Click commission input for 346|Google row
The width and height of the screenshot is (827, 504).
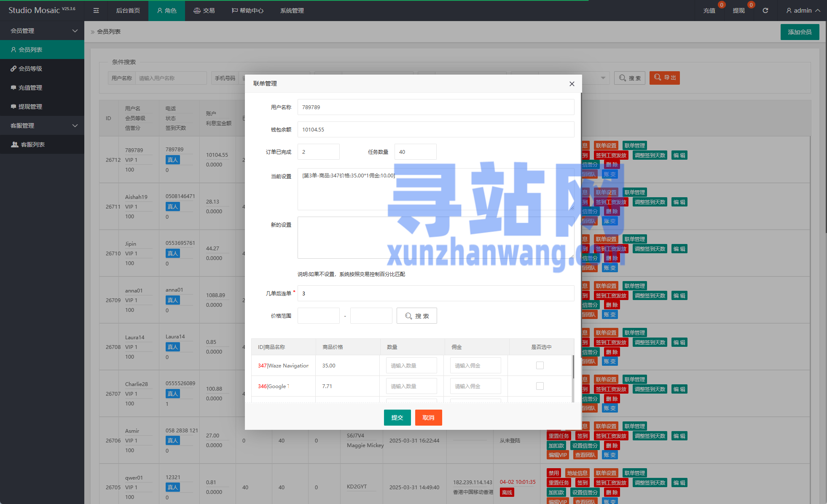pyautogui.click(x=475, y=386)
